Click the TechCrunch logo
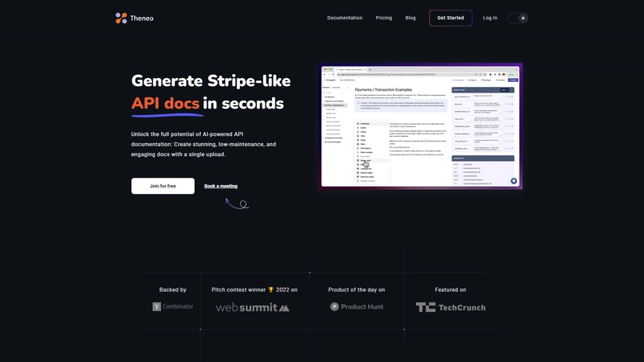Screen dimensions: 644x362 [x=451, y=307]
